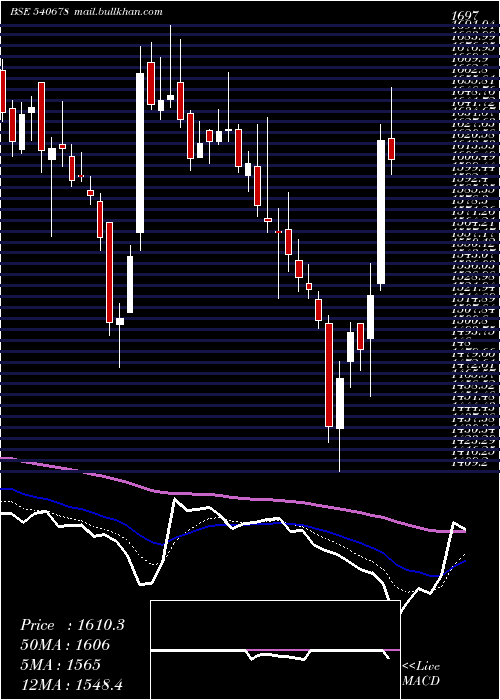This screenshot has width=500, height=700.
Task: Click the Price : 1610.3 readout
Action: (x=72, y=625)
